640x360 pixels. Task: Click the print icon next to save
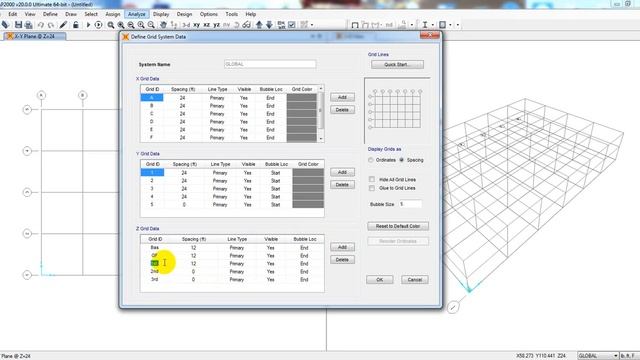coord(29,25)
